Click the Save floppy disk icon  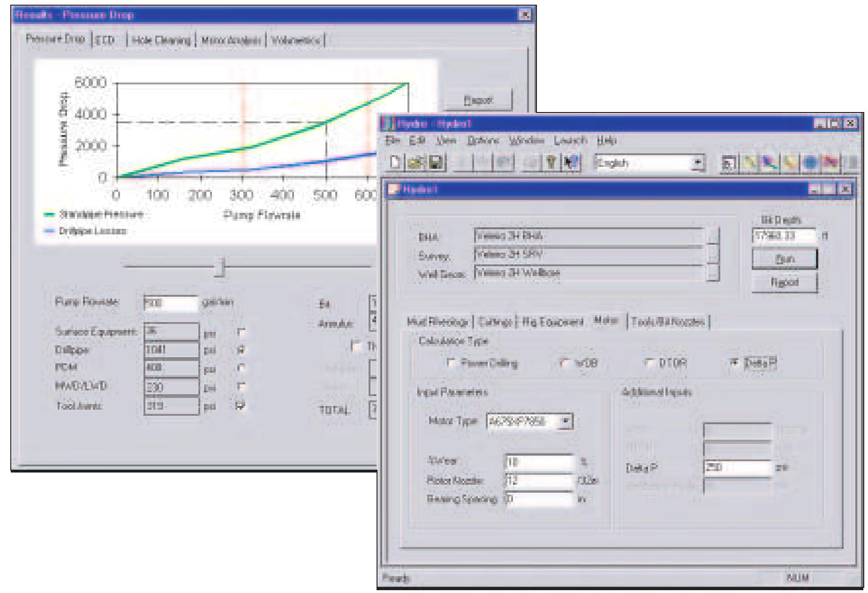(436, 163)
